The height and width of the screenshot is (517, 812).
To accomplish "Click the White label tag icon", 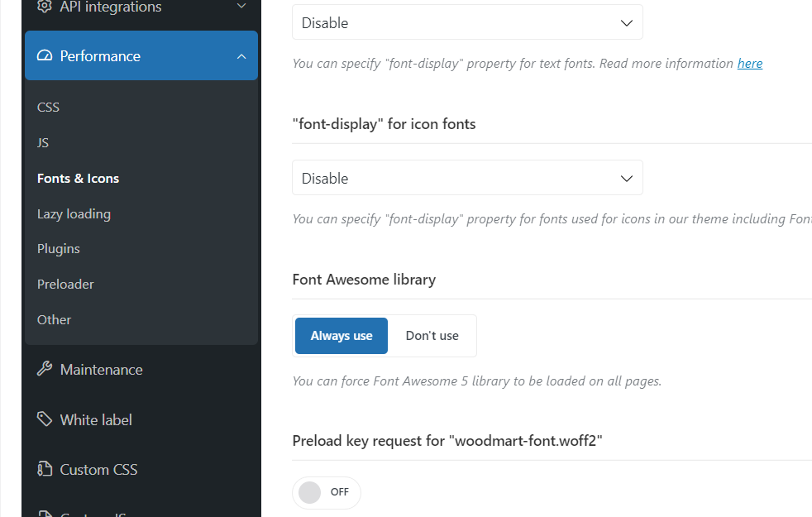I will [45, 419].
